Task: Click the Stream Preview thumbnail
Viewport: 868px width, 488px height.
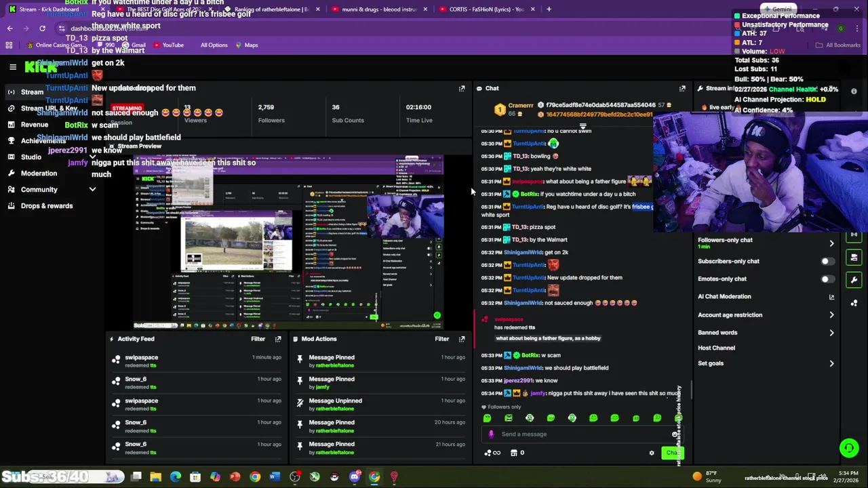Action: (x=288, y=241)
